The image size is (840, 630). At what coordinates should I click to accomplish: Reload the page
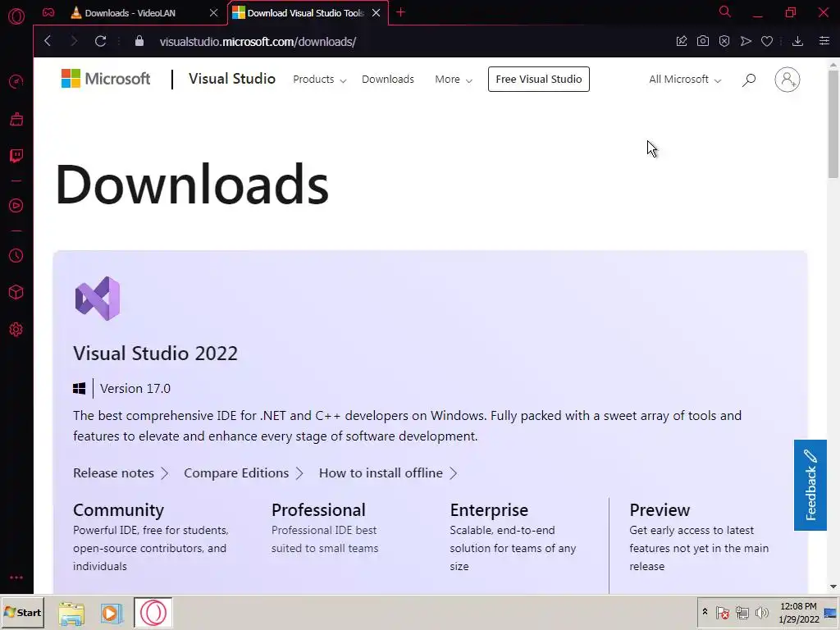click(x=100, y=41)
